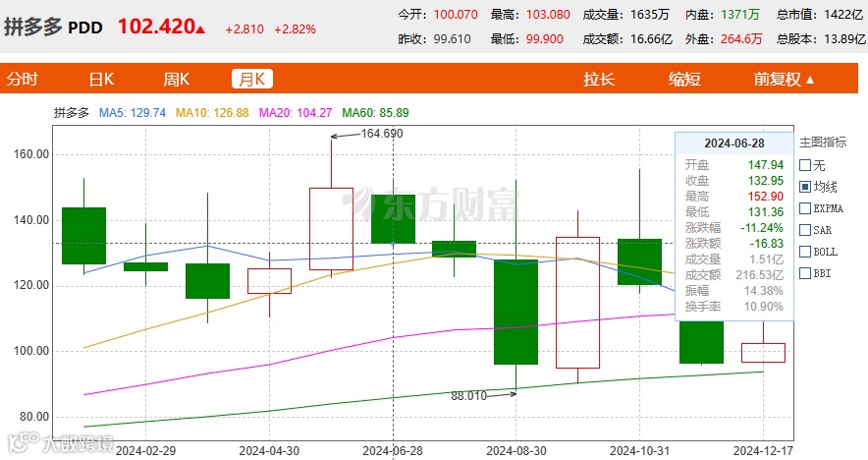868x460 pixels.
Task: Click the +2.82% change percentage
Action: pos(295,29)
